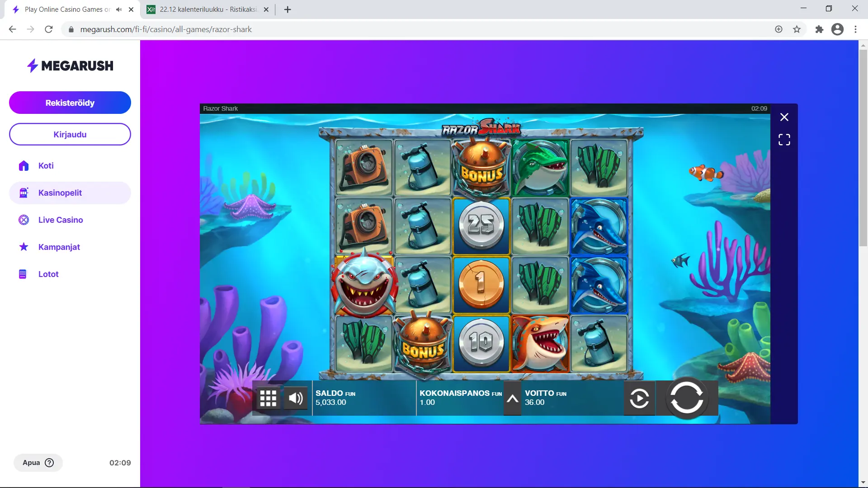Open Koti in the sidebar
The image size is (868, 488).
point(70,165)
